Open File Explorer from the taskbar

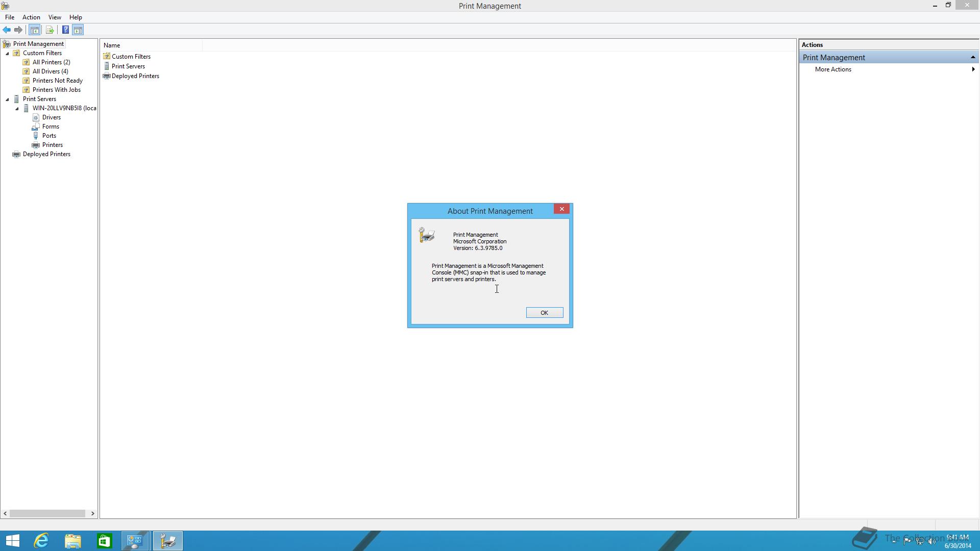pos(73,541)
